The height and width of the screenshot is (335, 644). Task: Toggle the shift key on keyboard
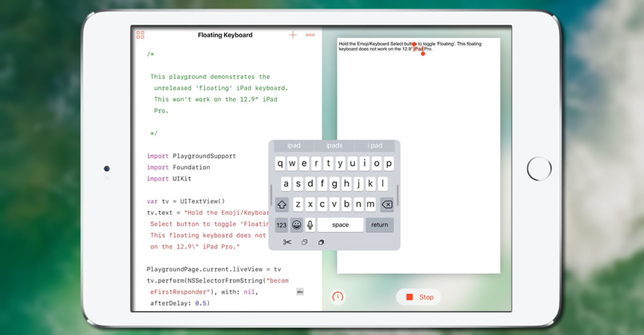point(282,205)
